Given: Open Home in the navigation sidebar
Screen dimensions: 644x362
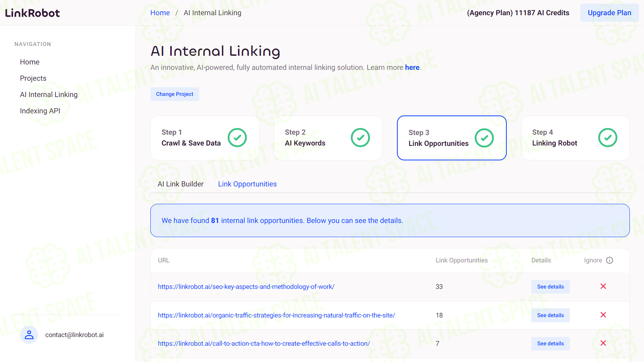Looking at the screenshot, I should pyautogui.click(x=30, y=62).
